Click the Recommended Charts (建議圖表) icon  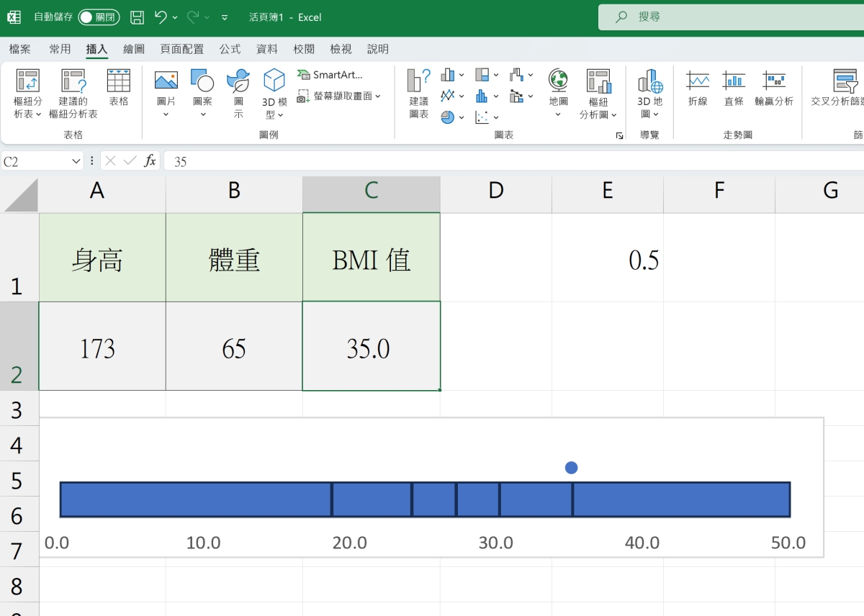pyautogui.click(x=418, y=94)
